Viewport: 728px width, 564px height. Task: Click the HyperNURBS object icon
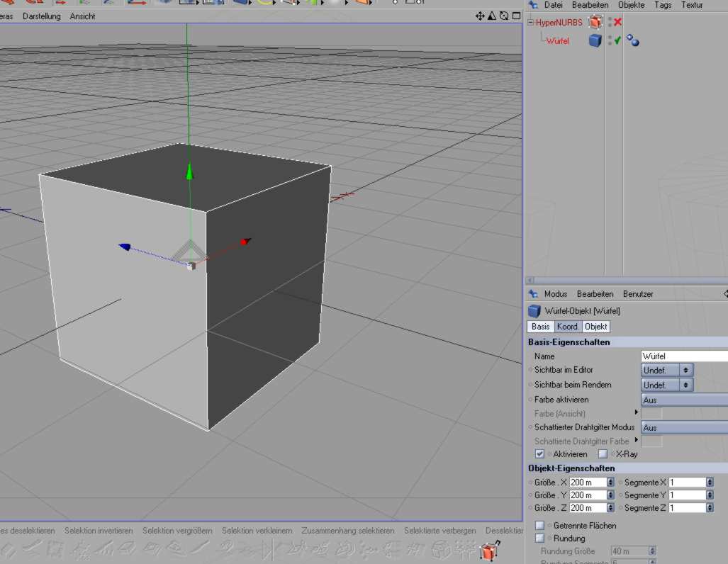(x=595, y=23)
